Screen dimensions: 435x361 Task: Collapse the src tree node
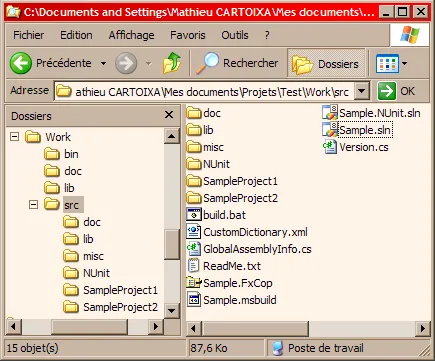point(33,204)
